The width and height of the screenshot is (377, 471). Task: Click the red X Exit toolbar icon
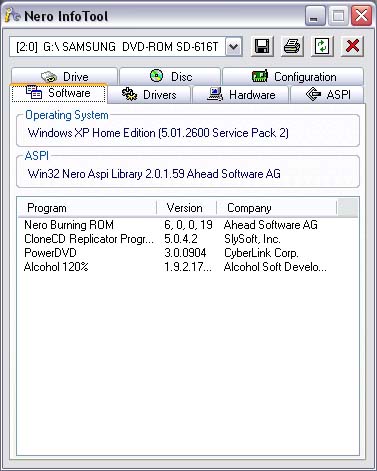tap(352, 46)
